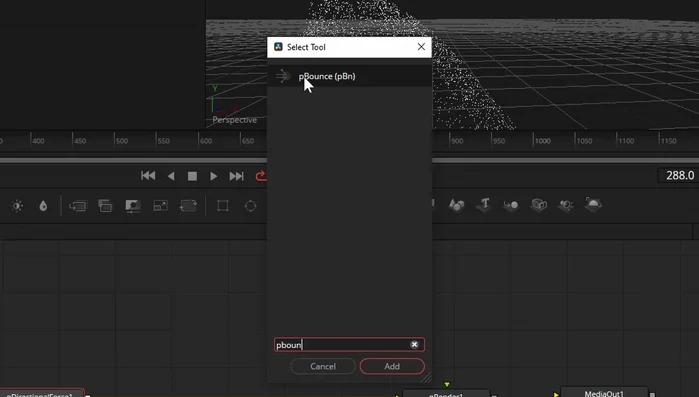Viewport: 699px width, 397px height.
Task: Add an Ellipse mask from toolbar
Action: click(251, 206)
